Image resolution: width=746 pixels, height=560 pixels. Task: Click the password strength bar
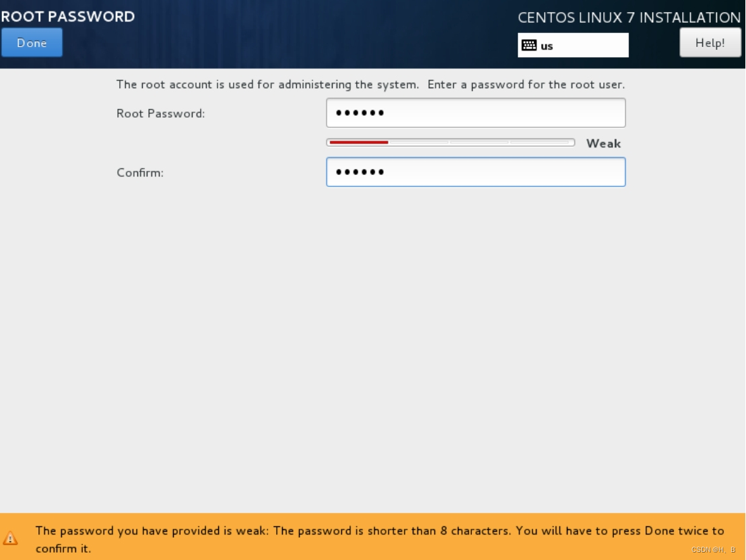pyautogui.click(x=450, y=142)
